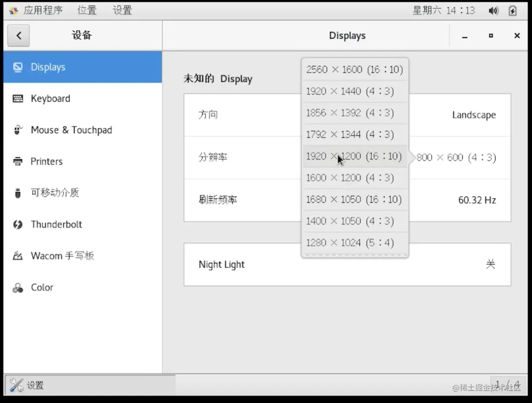Screen dimensions: 532x403
Task: Open Color settings panel
Action: pos(83,288)
